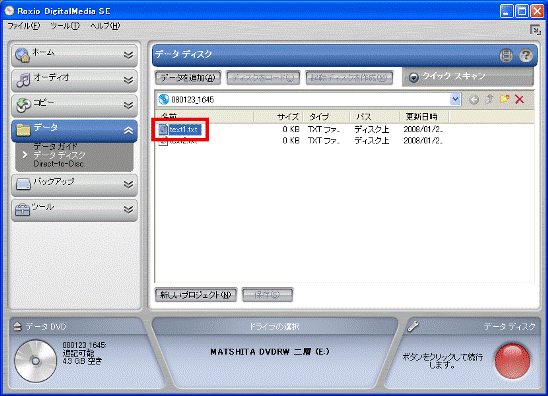The width and height of the screenshot is (548, 396).
Task: Sort by the 名前 column header
Action: click(x=204, y=117)
